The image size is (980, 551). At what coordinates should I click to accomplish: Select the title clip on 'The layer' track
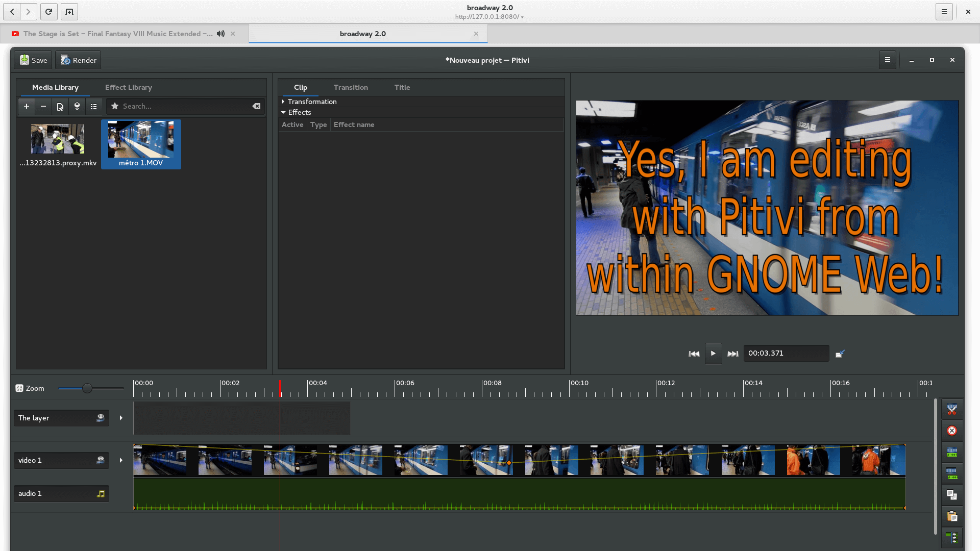pyautogui.click(x=242, y=418)
